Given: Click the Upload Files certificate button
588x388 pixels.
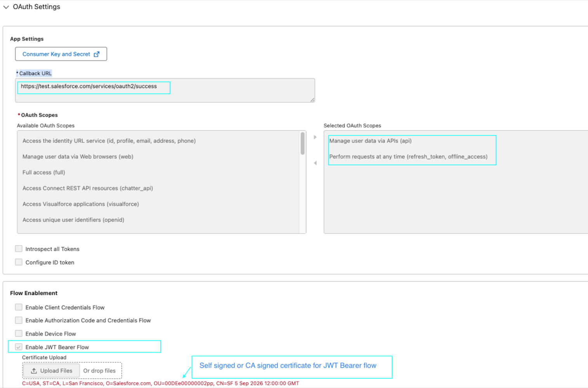Looking at the screenshot, I should click(x=52, y=371).
